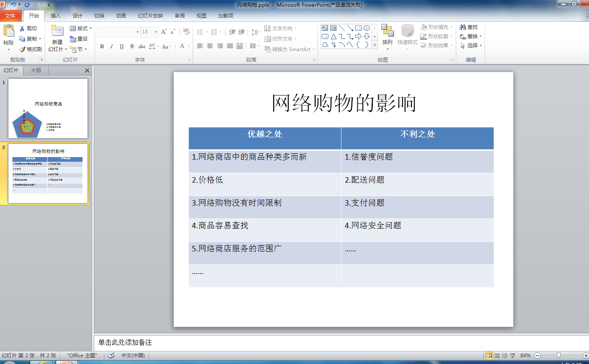Viewport: 589px width, 364px height.
Task: Click the spell check icon in the status bar
Action: (x=111, y=356)
